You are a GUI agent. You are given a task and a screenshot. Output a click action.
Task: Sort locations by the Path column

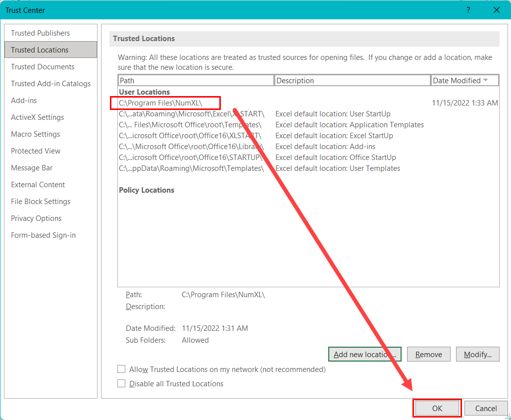(196, 80)
